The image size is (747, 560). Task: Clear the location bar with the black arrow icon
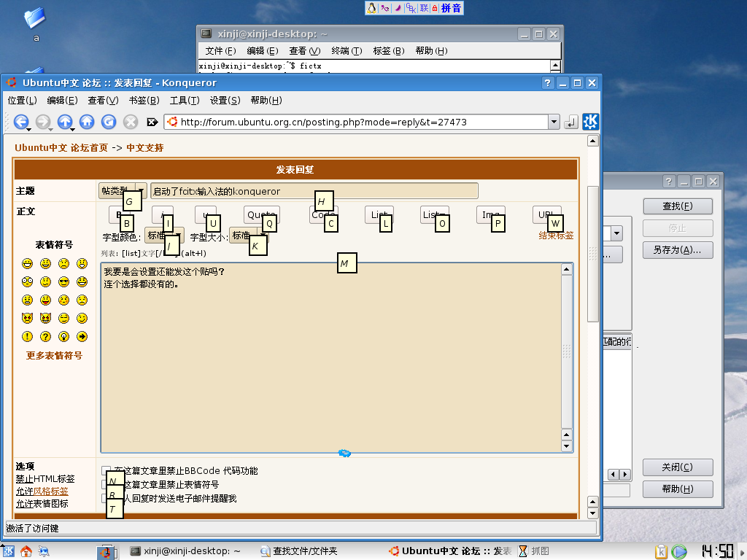[152, 122]
